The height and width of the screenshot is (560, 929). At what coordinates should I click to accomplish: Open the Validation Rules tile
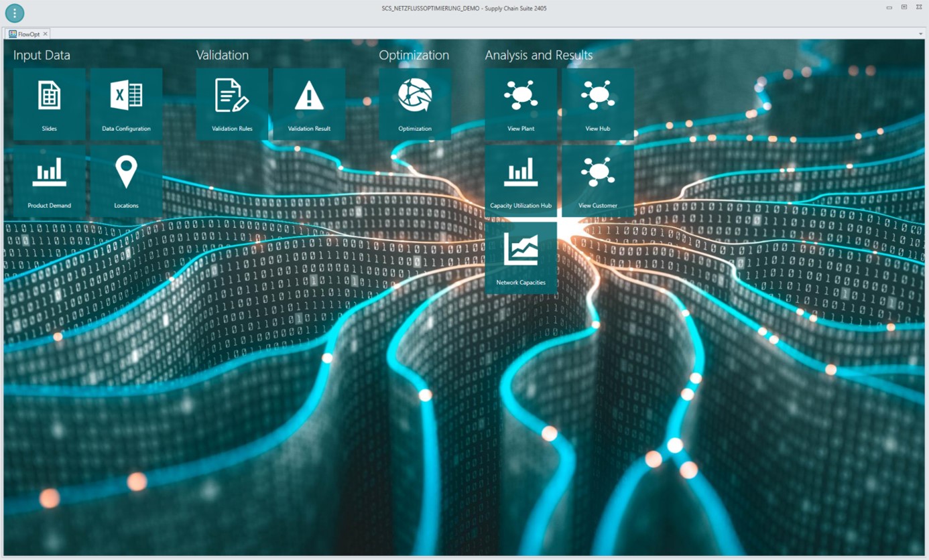point(232,104)
